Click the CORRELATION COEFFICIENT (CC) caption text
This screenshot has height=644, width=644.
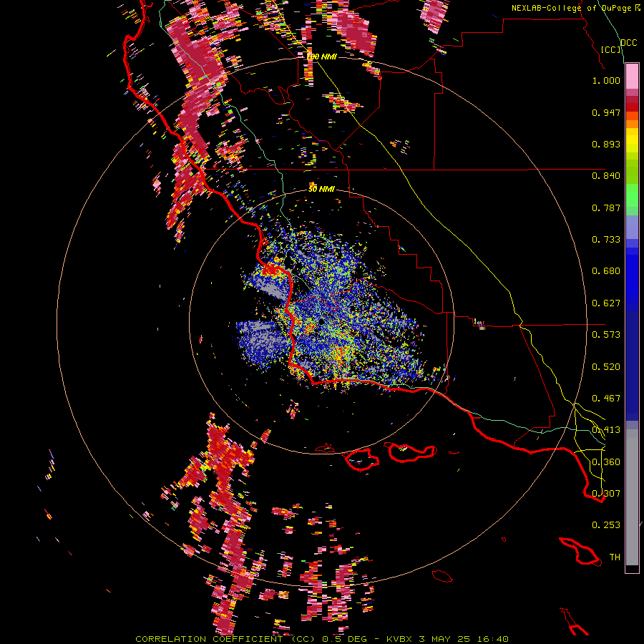[225, 639]
